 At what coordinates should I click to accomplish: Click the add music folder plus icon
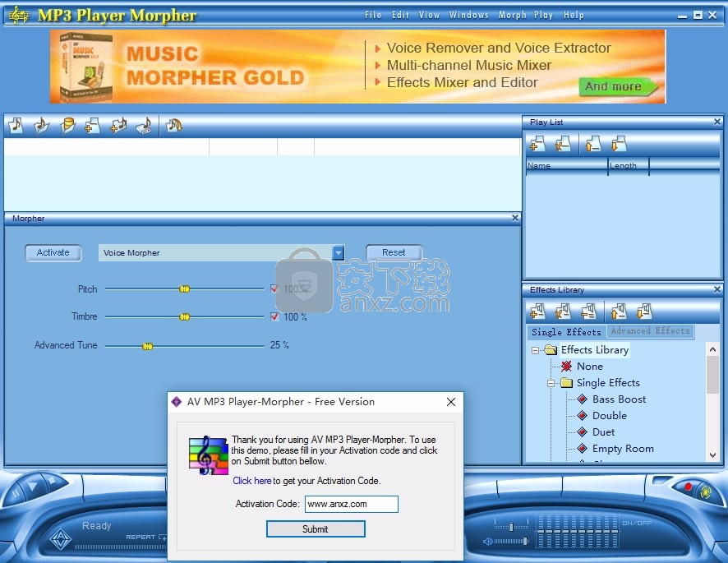point(118,126)
